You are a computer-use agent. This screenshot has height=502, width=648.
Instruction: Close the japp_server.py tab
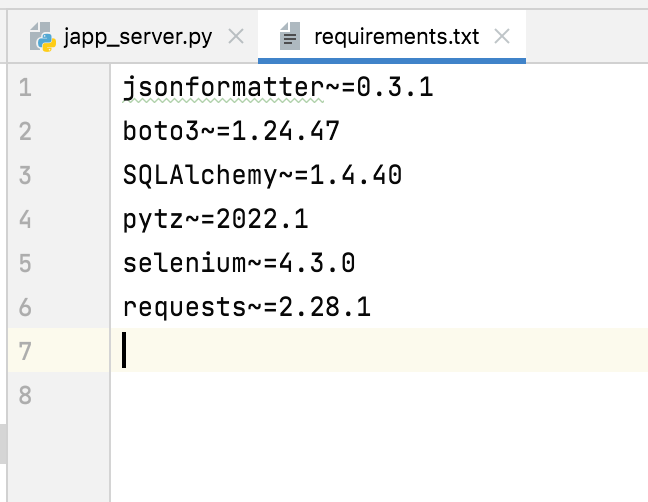click(x=236, y=37)
